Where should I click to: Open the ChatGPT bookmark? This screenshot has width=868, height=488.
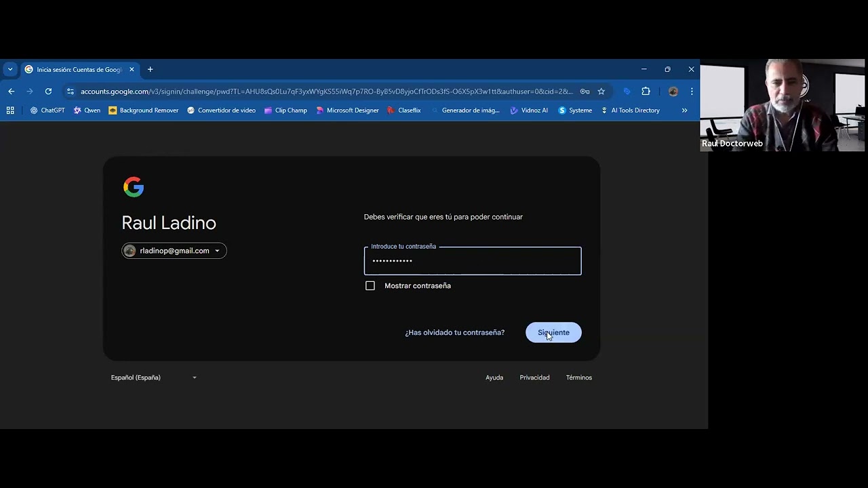pyautogui.click(x=47, y=110)
